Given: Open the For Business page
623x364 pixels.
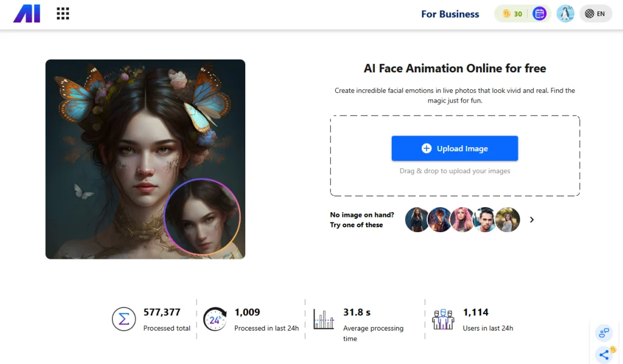Looking at the screenshot, I should pyautogui.click(x=450, y=14).
